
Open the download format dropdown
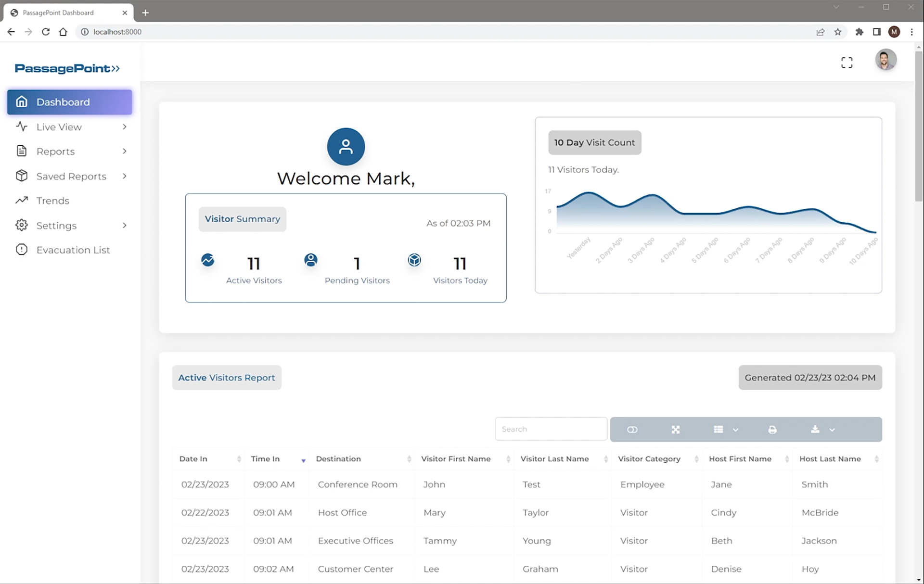(832, 430)
